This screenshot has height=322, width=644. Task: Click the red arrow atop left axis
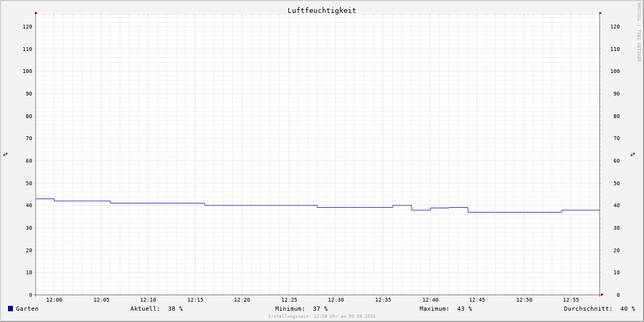36,12
